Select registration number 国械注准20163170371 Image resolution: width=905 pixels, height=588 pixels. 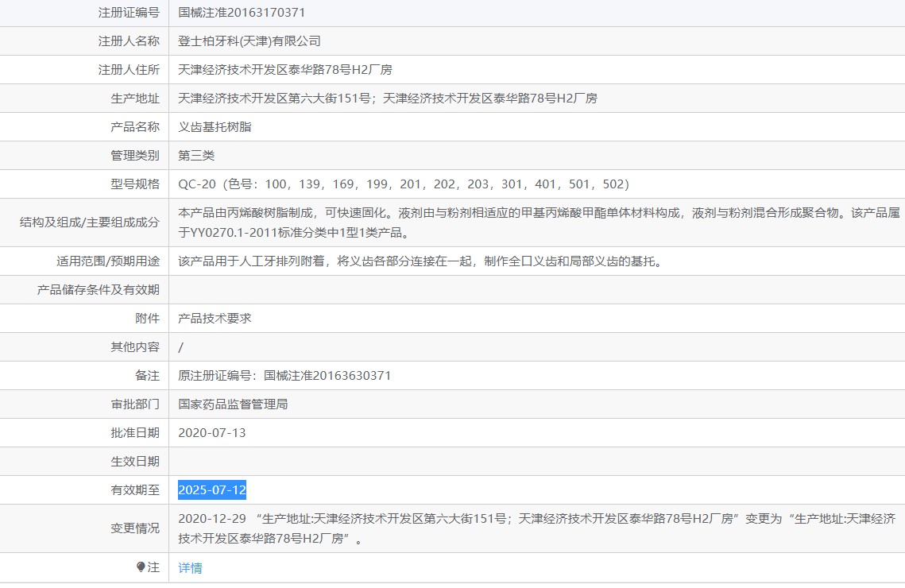click(242, 12)
